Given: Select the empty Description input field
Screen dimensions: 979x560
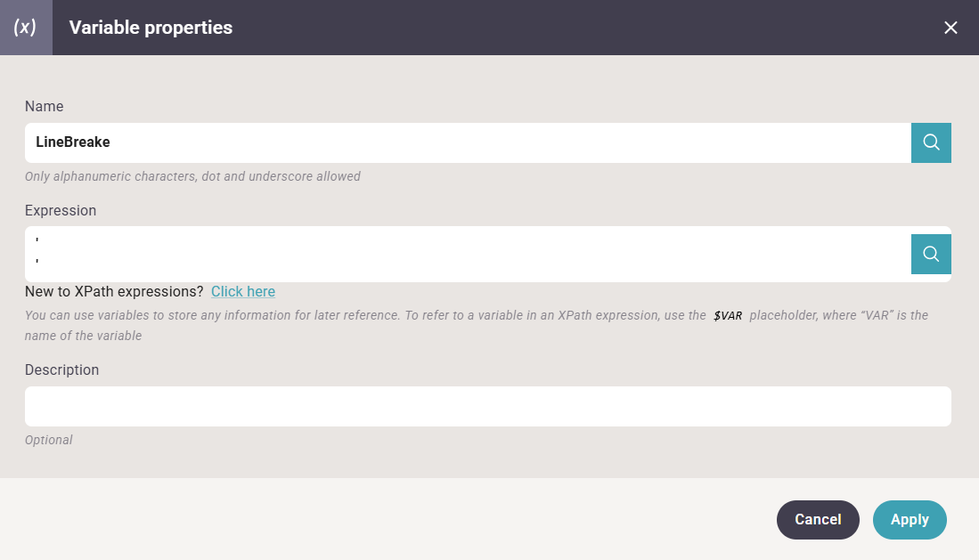Looking at the screenshot, I should pos(487,406).
